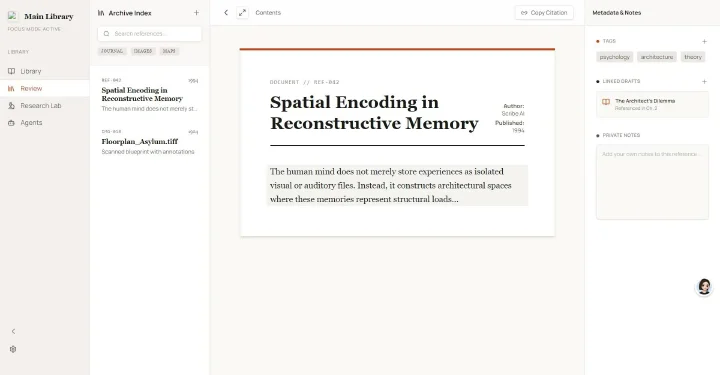Click the search magnifier icon
Screen dimensions: 720x375
107,34
